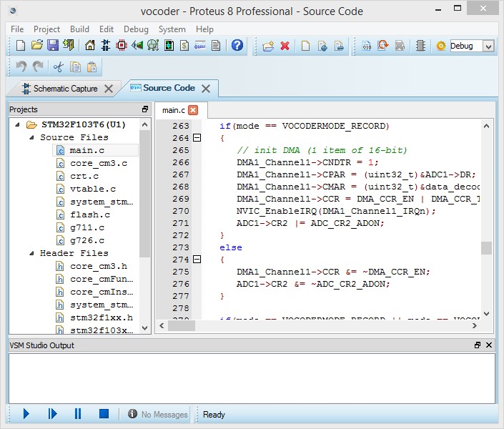Click the code editor horizontal scrollbar thumb
Image resolution: width=504 pixels, height=429 pixels.
click(182, 326)
